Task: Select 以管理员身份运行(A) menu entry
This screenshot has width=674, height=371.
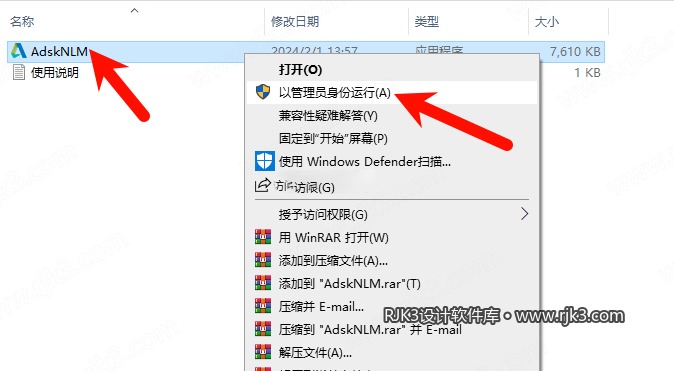Action: (392, 92)
